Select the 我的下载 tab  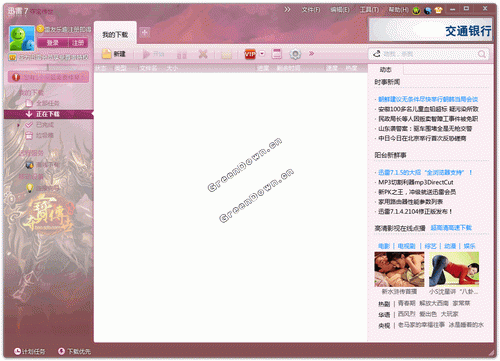115,35
